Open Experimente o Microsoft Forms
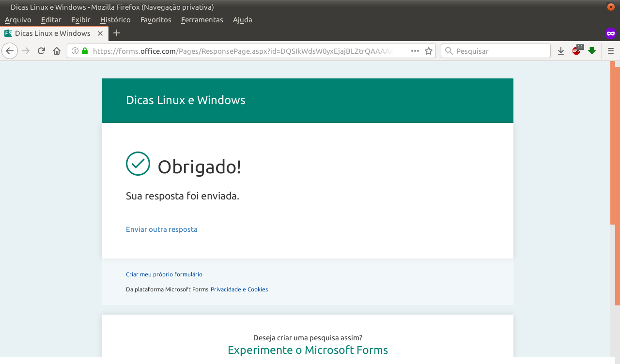 [x=308, y=349]
